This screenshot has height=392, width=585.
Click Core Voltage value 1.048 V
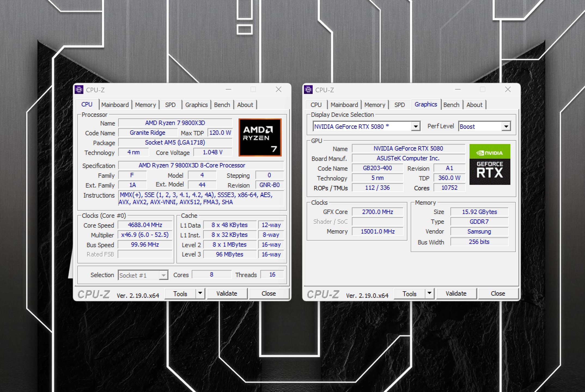(213, 152)
